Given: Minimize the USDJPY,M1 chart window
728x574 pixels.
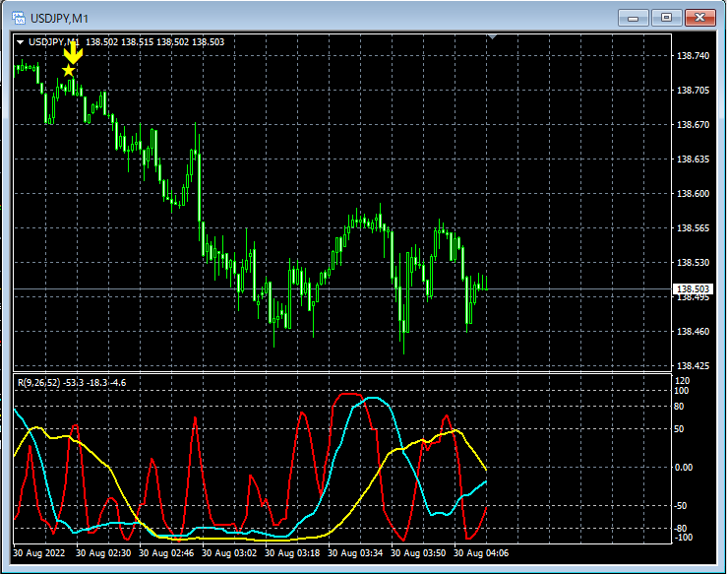Looking at the screenshot, I should click(633, 18).
